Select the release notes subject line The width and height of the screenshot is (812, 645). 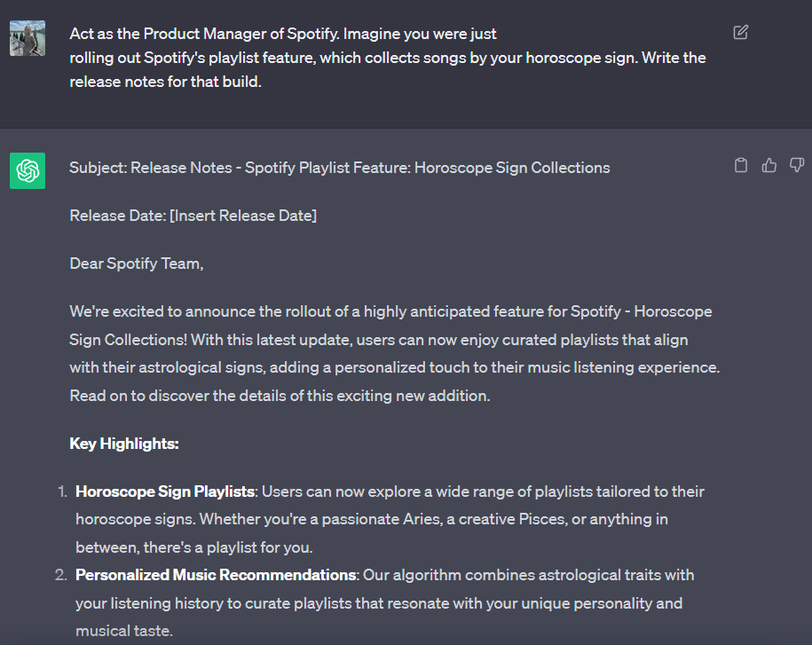coord(339,167)
